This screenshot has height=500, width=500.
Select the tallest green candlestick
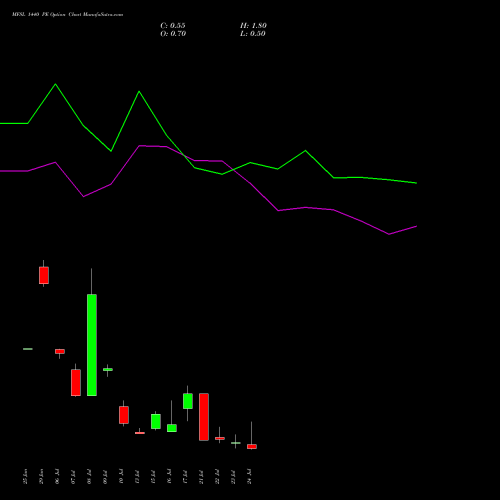92,345
